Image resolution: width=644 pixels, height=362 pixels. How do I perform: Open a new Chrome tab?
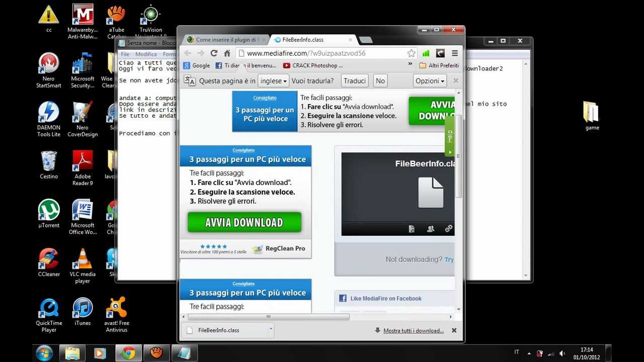366,40
